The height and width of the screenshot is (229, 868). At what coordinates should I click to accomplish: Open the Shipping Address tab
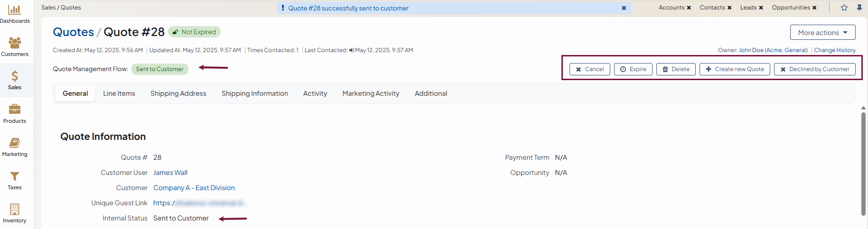pyautogui.click(x=178, y=93)
